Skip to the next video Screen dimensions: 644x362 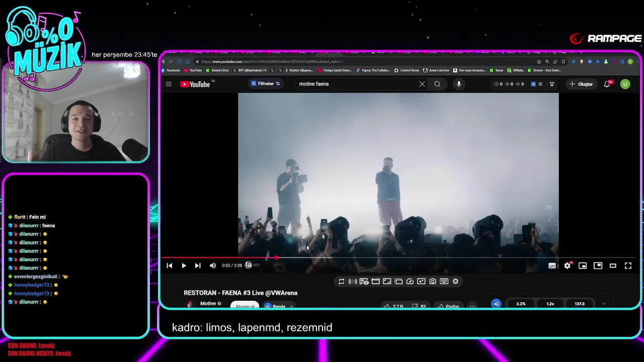(198, 265)
